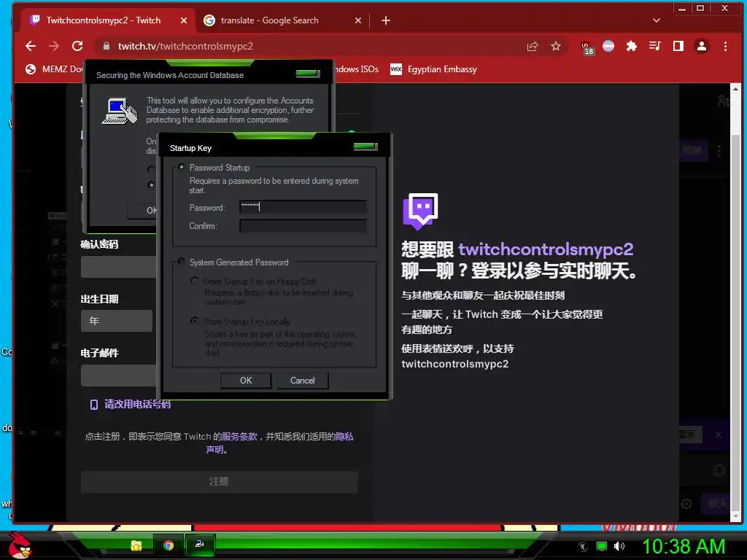Viewport: 747px width, 560px height.
Task: Click the 10:38 AM clock
Action: pos(684,546)
